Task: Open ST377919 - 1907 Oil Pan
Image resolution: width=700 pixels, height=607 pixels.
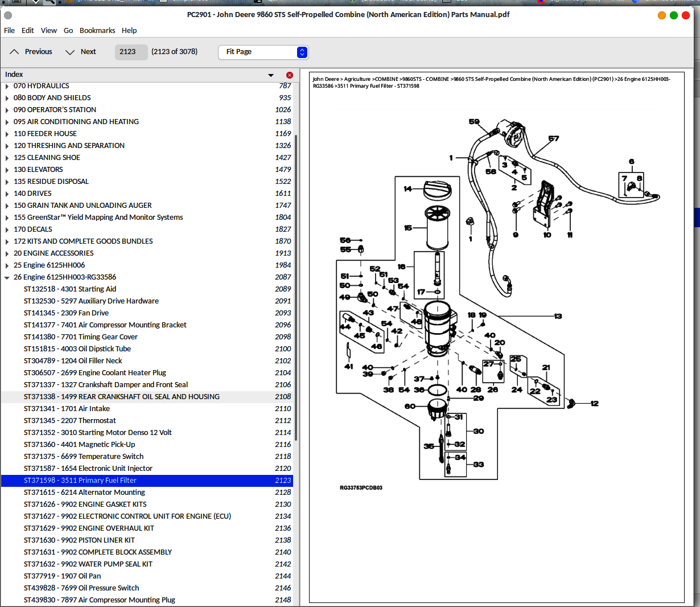Action: point(147,576)
